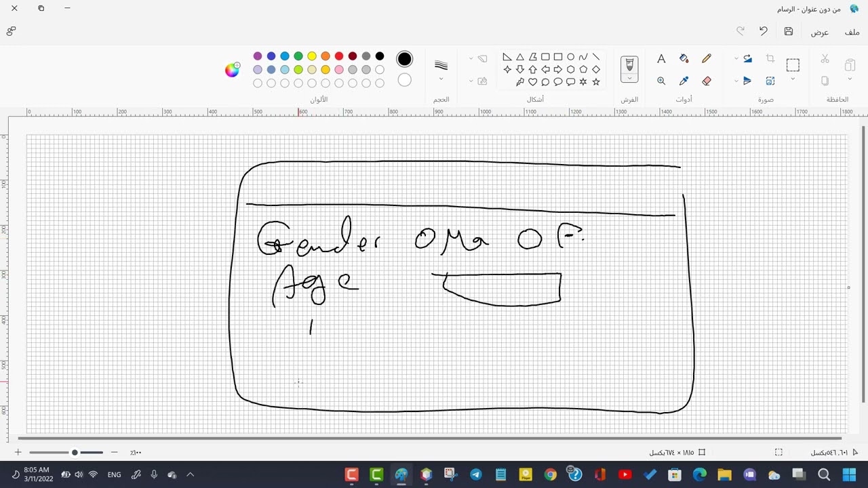
Task: Click the Cut scissors icon
Action: coord(825,59)
